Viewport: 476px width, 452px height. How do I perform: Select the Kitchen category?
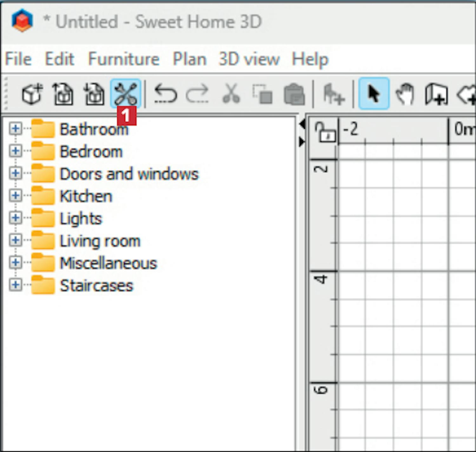point(86,196)
